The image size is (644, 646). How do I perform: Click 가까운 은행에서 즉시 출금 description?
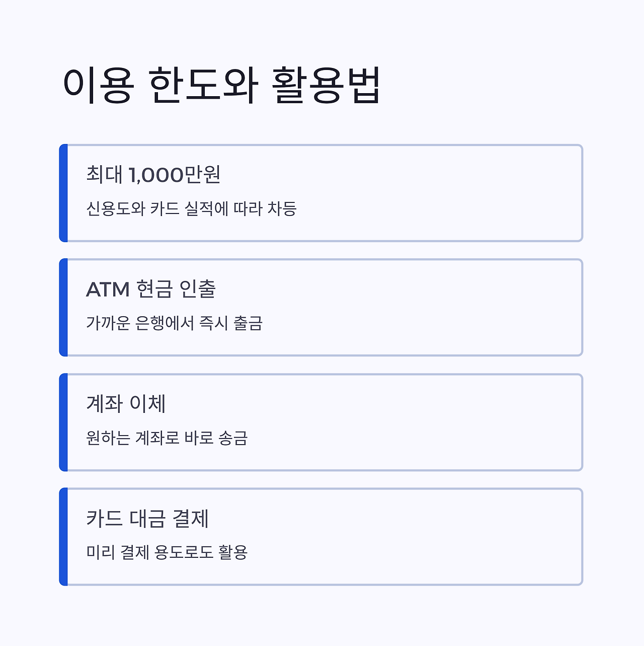pyautogui.click(x=175, y=323)
